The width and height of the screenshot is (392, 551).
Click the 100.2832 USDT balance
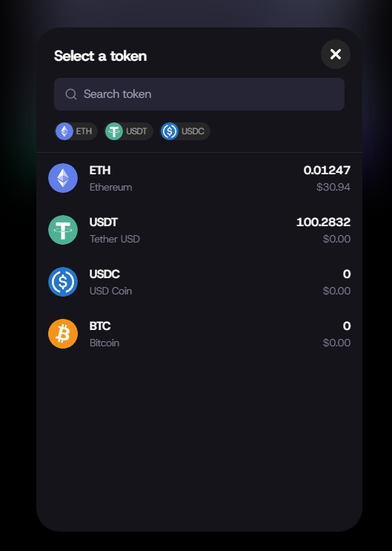[x=324, y=222]
